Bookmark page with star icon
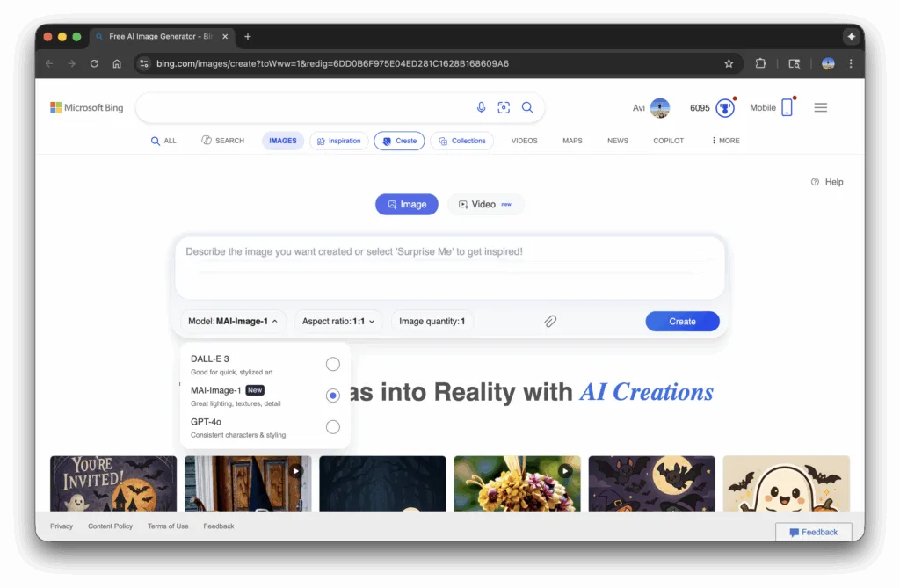 click(729, 64)
